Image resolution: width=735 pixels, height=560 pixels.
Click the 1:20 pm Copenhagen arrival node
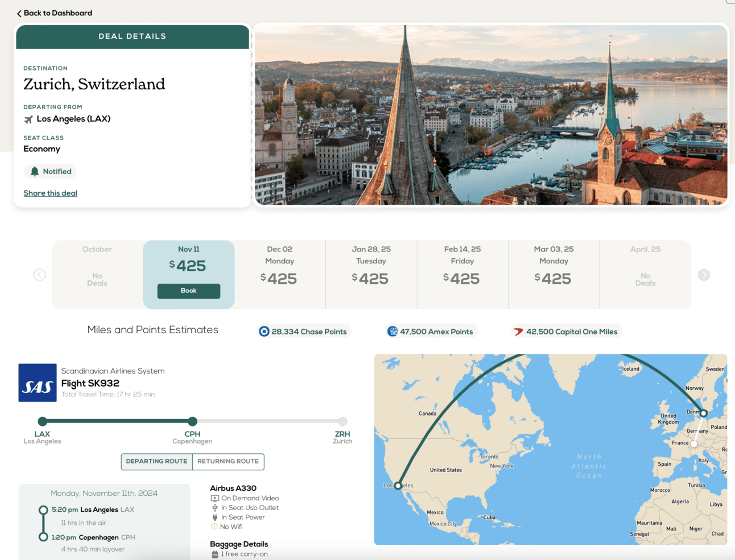click(x=43, y=537)
